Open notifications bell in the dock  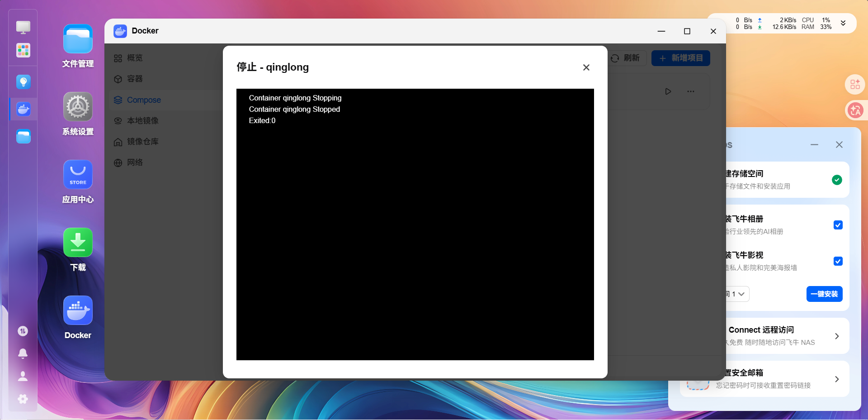point(23,353)
